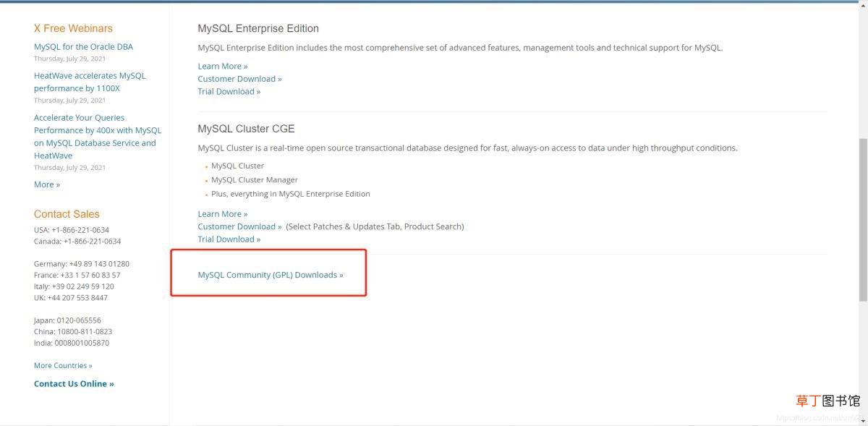Click More » under Free Webinars
Image resolution: width=868 pixels, height=426 pixels.
47,184
